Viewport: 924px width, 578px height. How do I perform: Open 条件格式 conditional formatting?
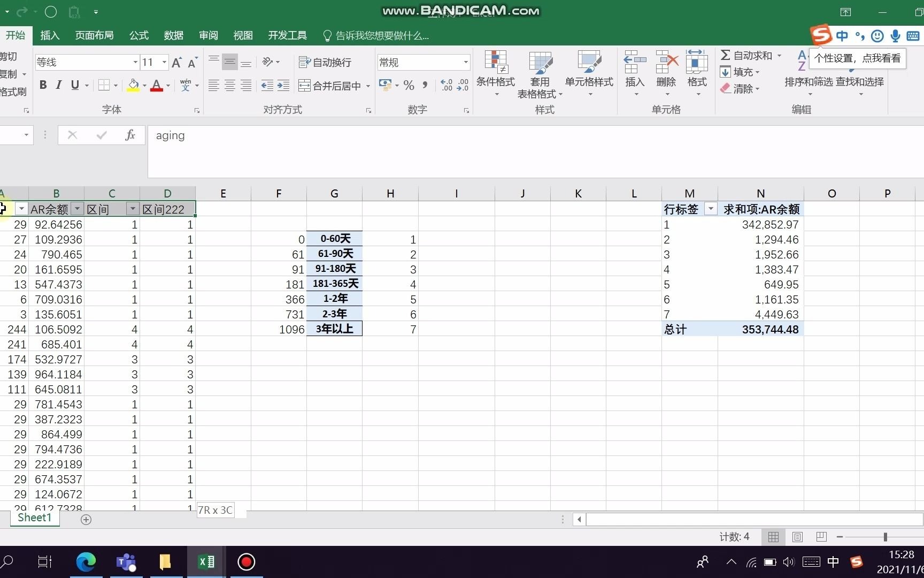coord(496,74)
